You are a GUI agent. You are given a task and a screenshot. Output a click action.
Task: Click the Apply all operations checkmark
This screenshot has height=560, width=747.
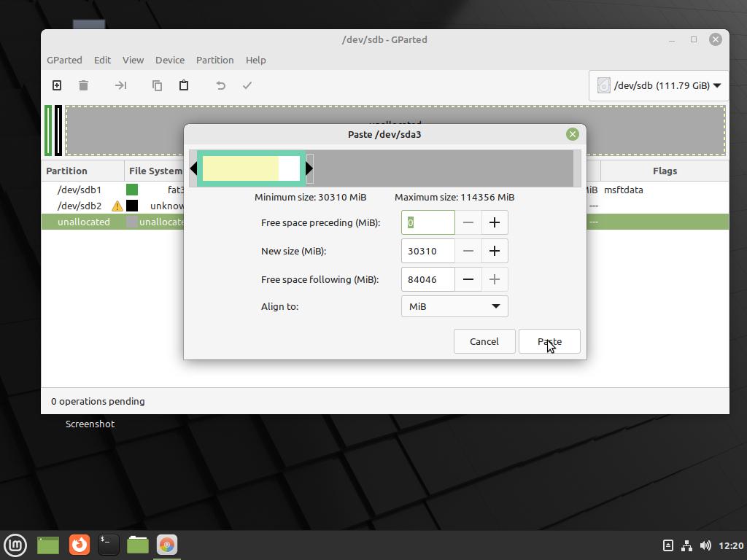247,85
